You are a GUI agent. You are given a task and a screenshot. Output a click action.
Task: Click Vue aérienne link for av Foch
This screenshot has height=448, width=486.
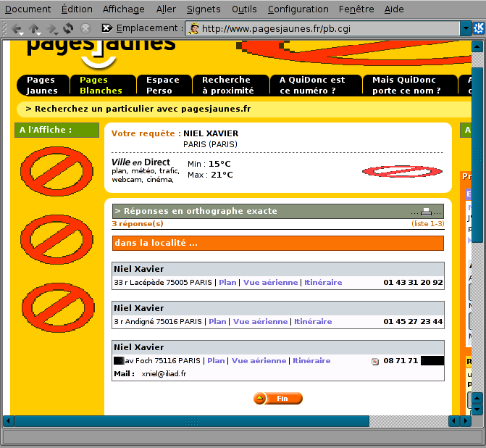coord(259,361)
